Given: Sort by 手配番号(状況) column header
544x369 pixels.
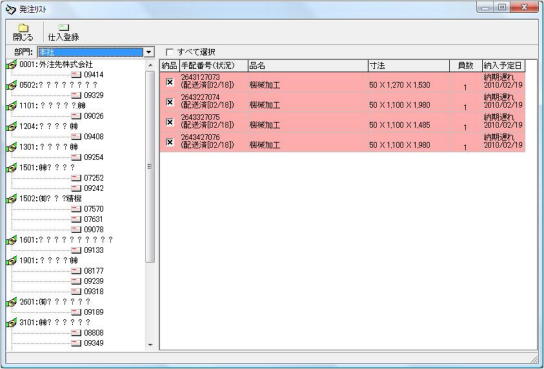Looking at the screenshot, I should (x=214, y=66).
